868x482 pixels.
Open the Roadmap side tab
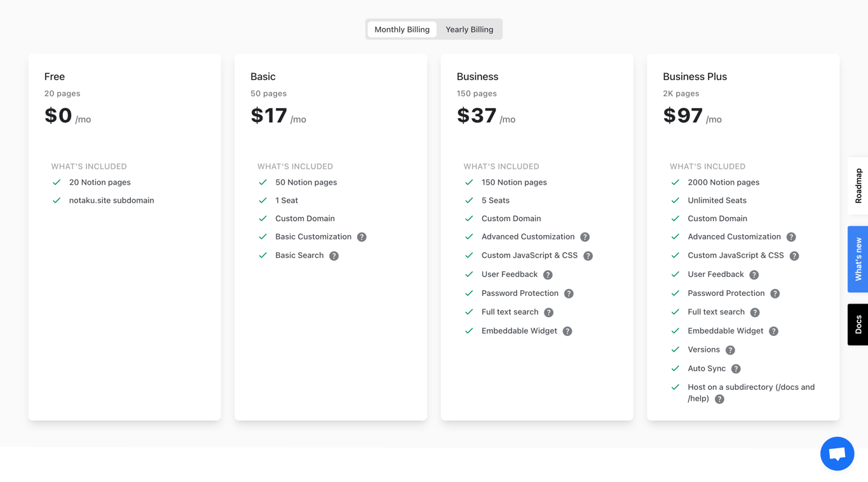tap(858, 185)
